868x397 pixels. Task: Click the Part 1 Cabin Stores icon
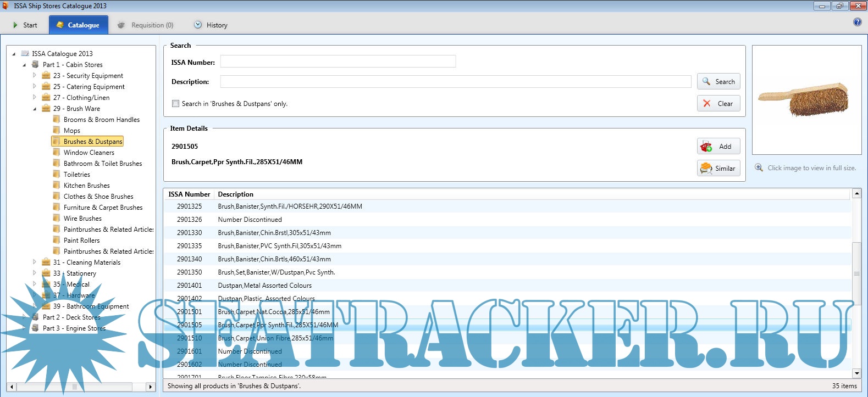pyautogui.click(x=36, y=64)
